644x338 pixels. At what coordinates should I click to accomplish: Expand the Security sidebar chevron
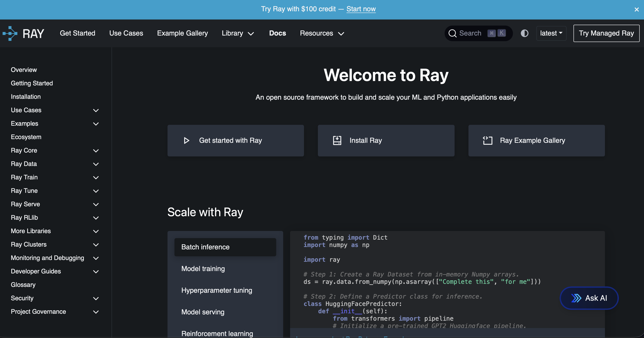96,299
